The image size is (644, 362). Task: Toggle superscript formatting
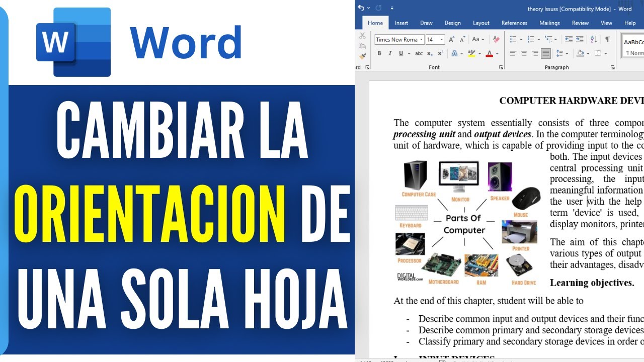(440, 53)
